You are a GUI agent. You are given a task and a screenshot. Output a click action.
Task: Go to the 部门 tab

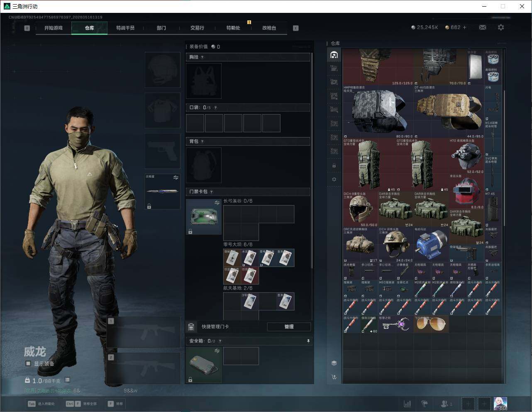coord(161,28)
